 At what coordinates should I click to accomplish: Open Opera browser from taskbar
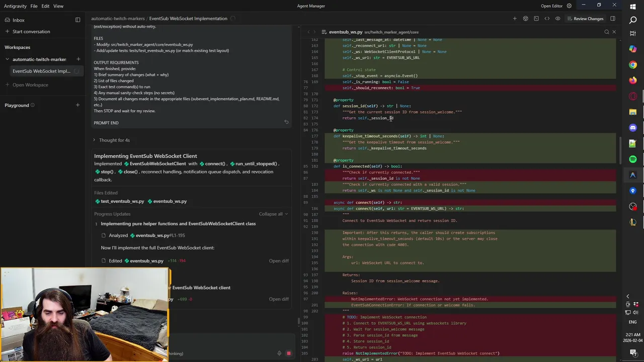coord(633,96)
